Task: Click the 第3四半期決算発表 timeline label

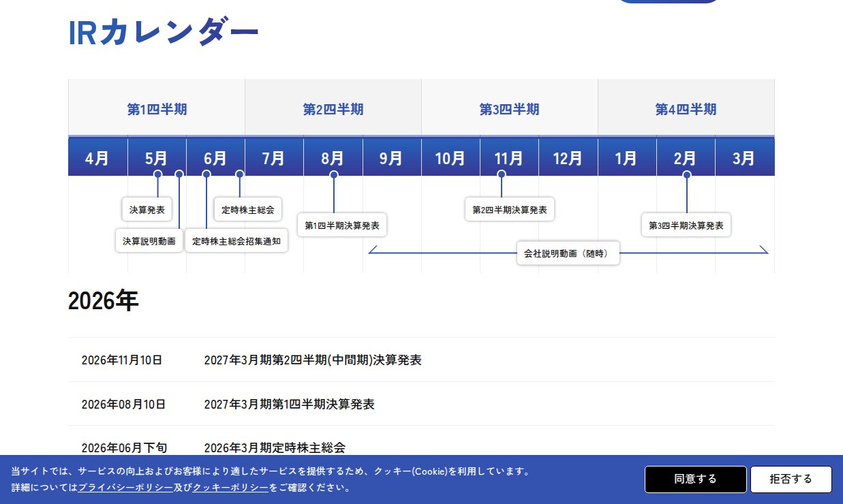Action: (686, 225)
